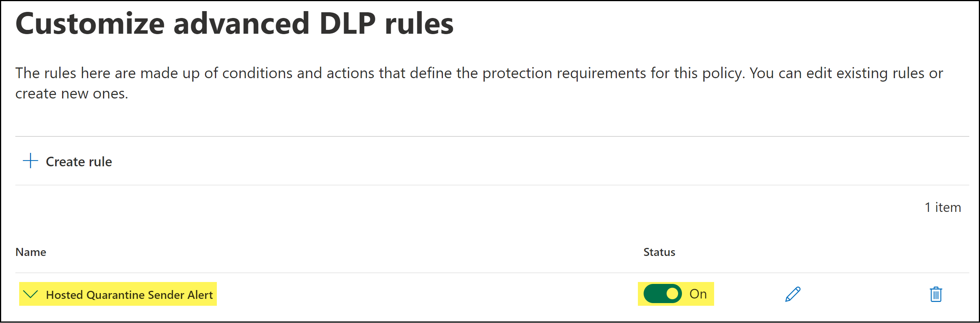The height and width of the screenshot is (323, 980).
Task: Select the Hosted Quarantine Sender Alert rule name
Action: point(129,295)
